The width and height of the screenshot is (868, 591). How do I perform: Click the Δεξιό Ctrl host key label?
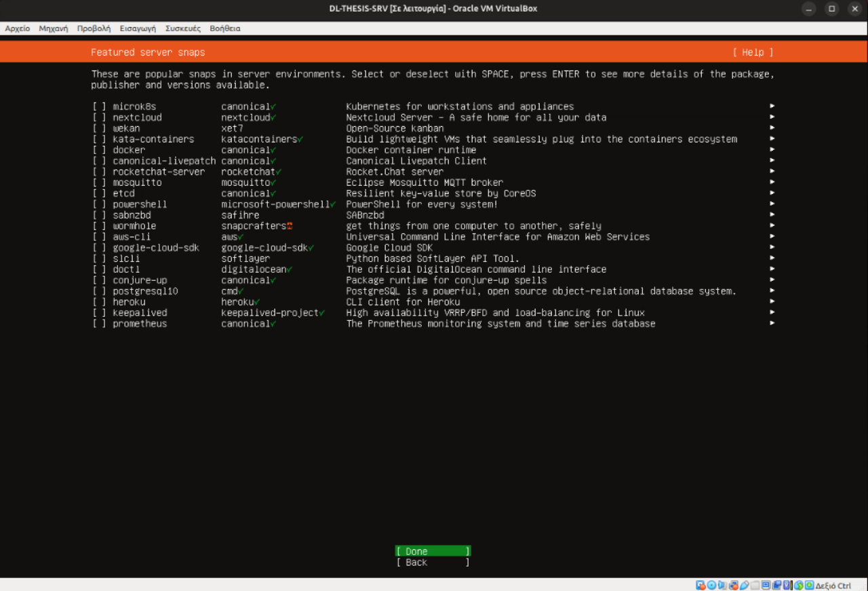point(833,586)
